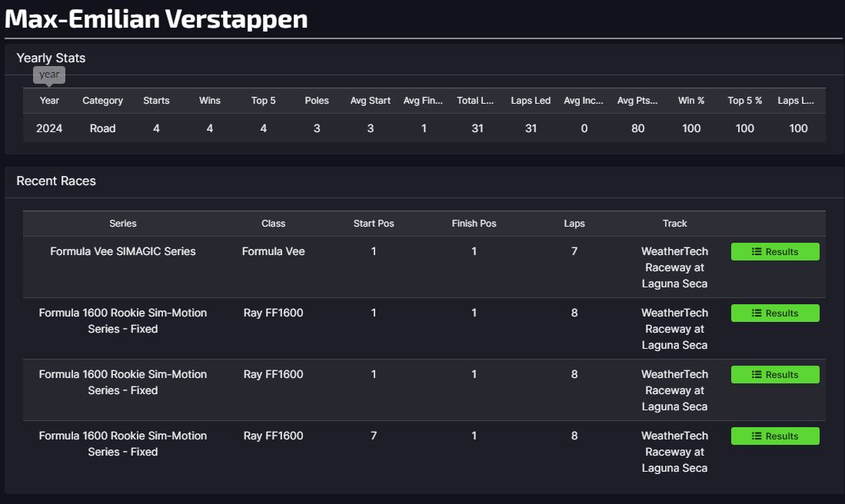Click the 'year' tooltip label
The width and height of the screenshot is (845, 504).
pos(49,75)
